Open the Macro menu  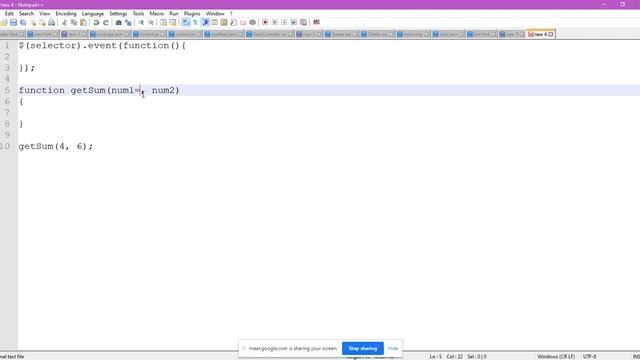point(157,13)
